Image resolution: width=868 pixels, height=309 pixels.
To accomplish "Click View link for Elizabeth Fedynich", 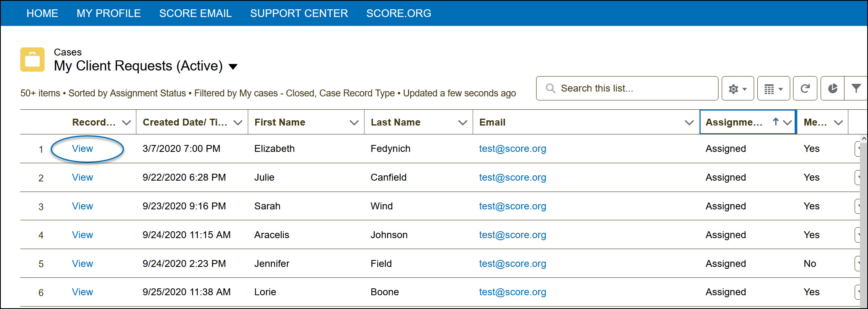I will click(83, 149).
